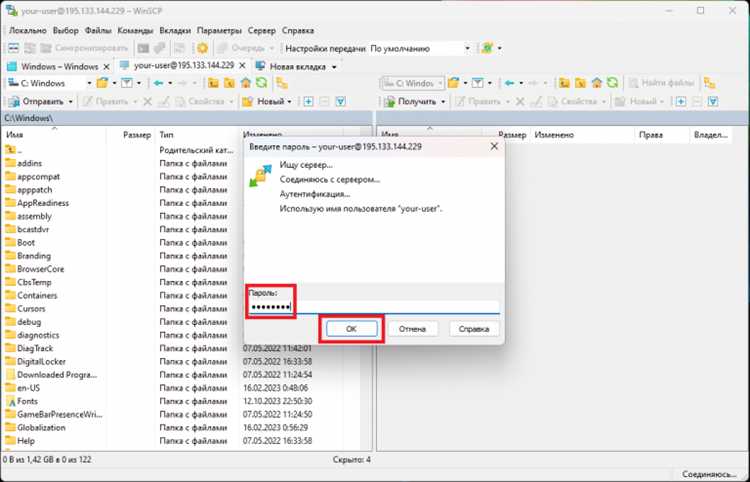Go to root directory in local panel
This screenshot has width=750, height=482.
230,83
